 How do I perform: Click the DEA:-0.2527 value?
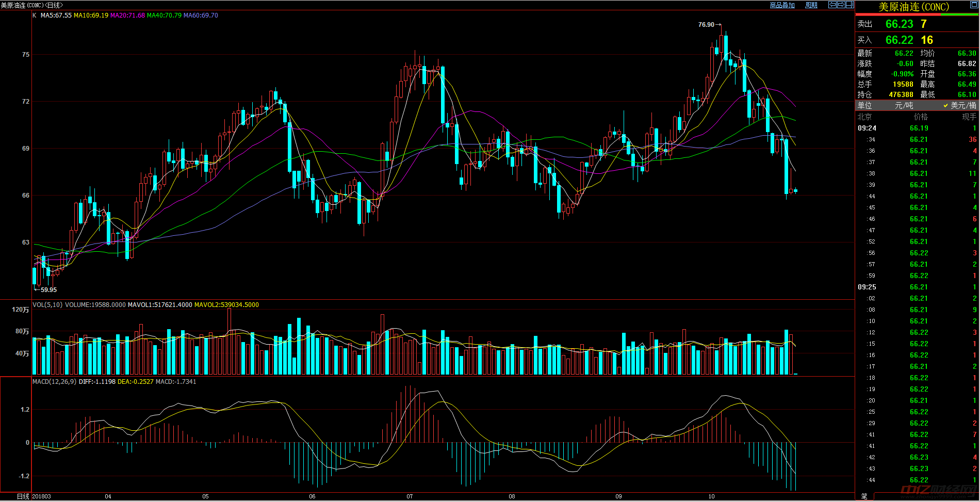tap(135, 382)
